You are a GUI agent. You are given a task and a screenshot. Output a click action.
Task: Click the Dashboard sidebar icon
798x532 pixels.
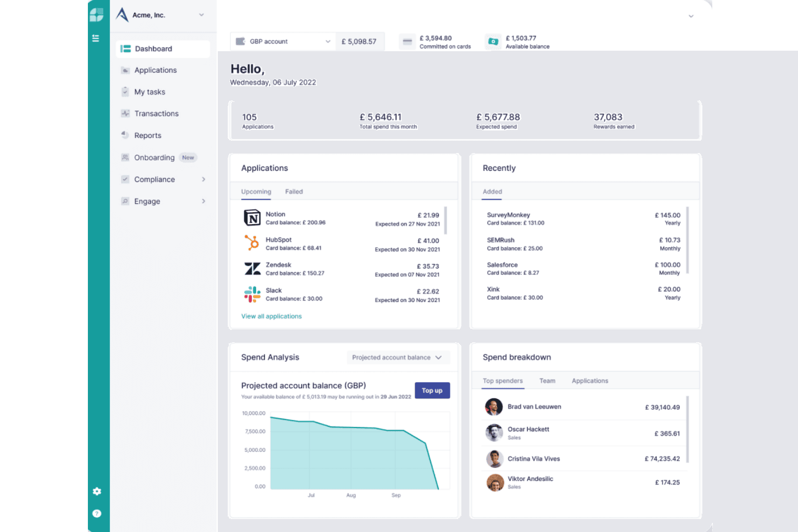126,49
